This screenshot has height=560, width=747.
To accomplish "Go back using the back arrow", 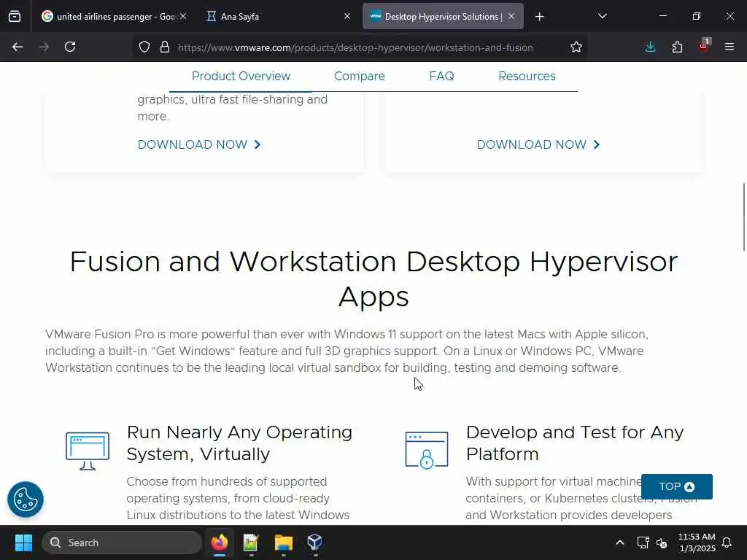I will tap(18, 47).
